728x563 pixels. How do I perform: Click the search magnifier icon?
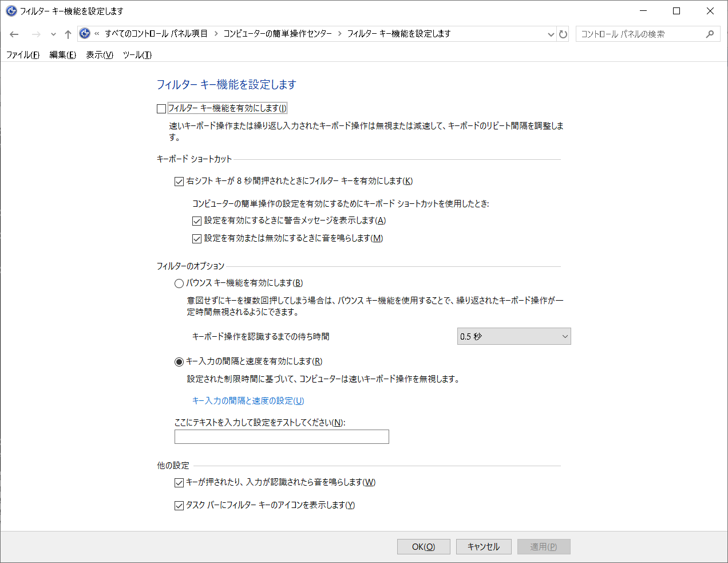(x=710, y=33)
